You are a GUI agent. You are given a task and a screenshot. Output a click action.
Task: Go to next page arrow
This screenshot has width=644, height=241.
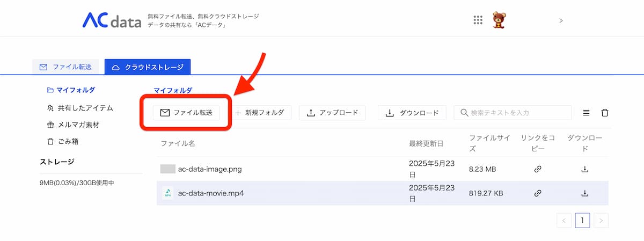point(602,220)
